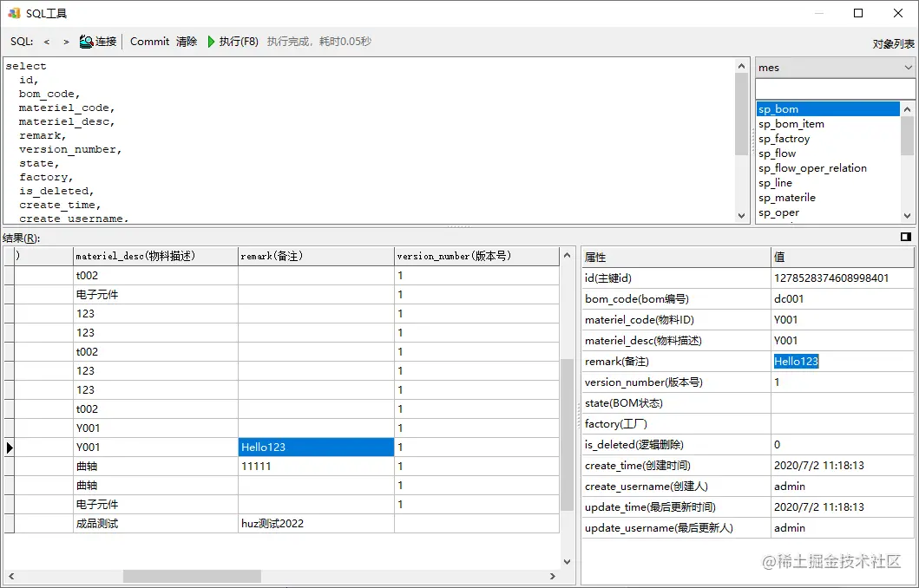919x588 pixels.
Task: Click the is_deleted(逻辑删除) property row
Action: point(748,445)
